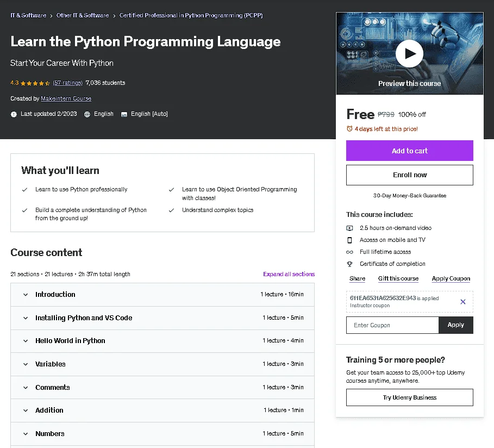494x448 pixels.
Task: Open the Other IT & Software breadcrumb
Action: click(83, 15)
